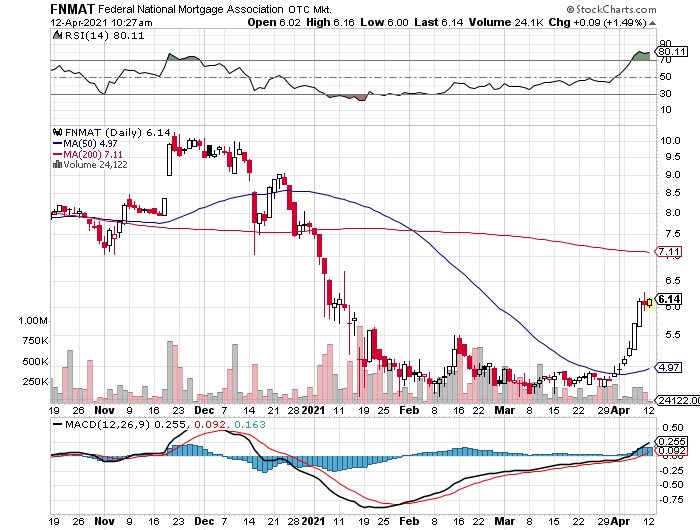This screenshot has width=700, height=530.
Task: Click the StockCharts.com copyright label
Action: [x=611, y=9]
